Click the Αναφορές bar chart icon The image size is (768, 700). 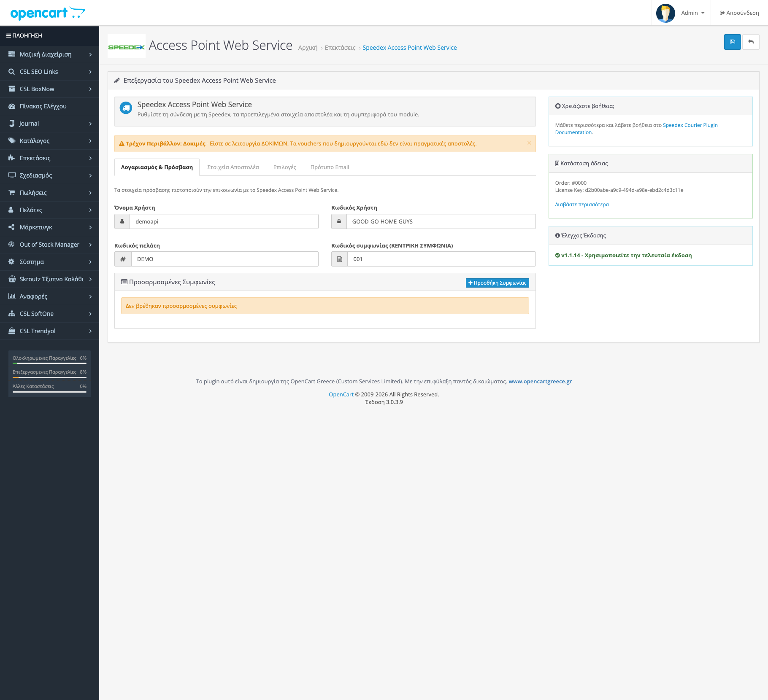(x=12, y=296)
